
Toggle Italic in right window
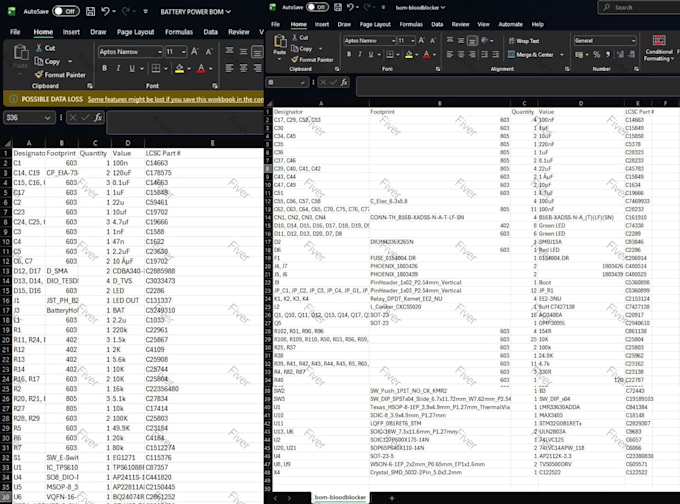(360, 54)
